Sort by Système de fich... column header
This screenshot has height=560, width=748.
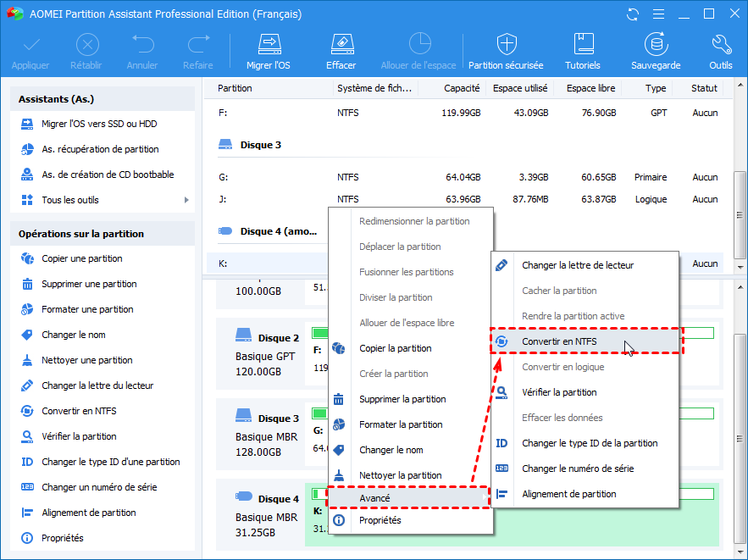375,88
